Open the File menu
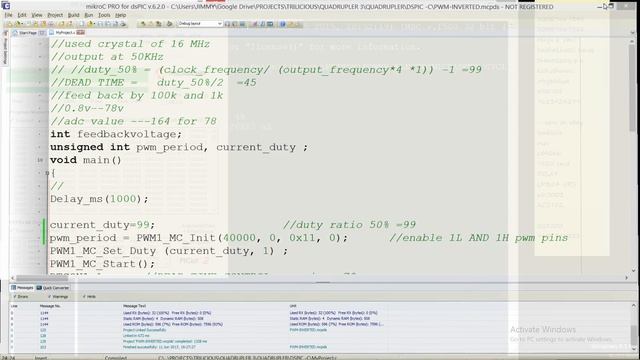Viewport: 640px width, 360px height. pos(8,15)
